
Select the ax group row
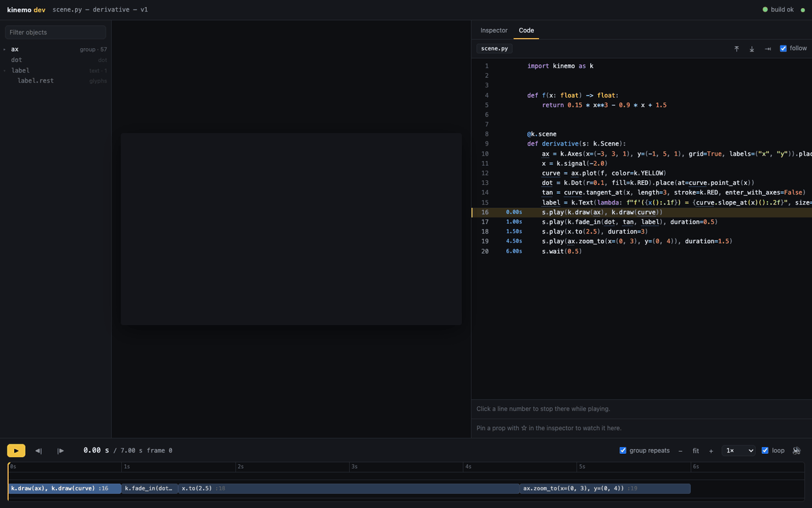pos(55,49)
